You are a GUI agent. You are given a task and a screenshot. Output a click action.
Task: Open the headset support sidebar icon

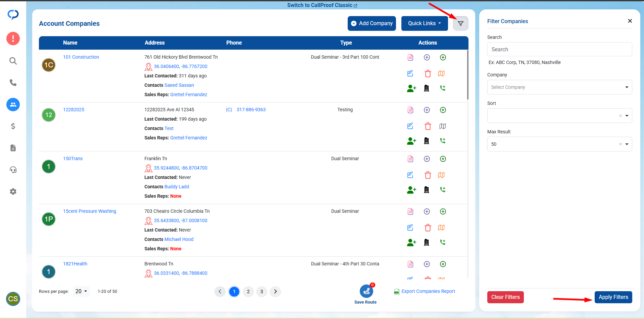point(13,170)
